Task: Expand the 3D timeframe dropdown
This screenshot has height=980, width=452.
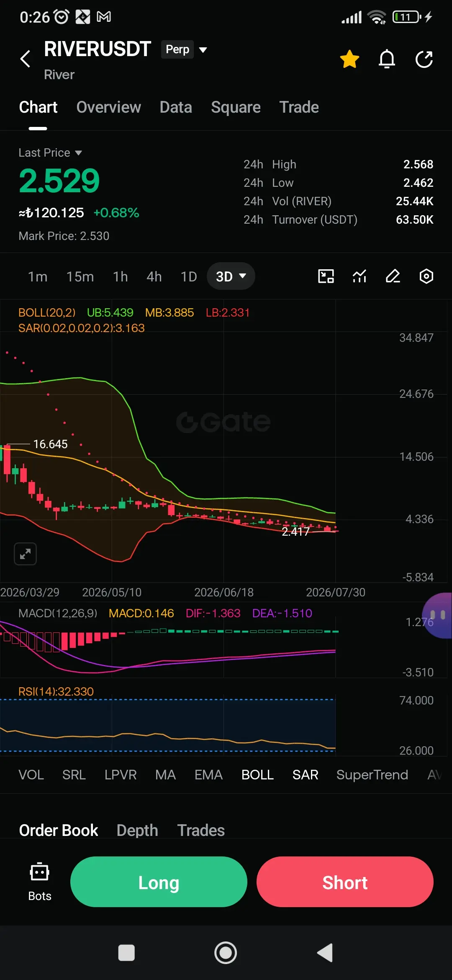Action: point(231,276)
